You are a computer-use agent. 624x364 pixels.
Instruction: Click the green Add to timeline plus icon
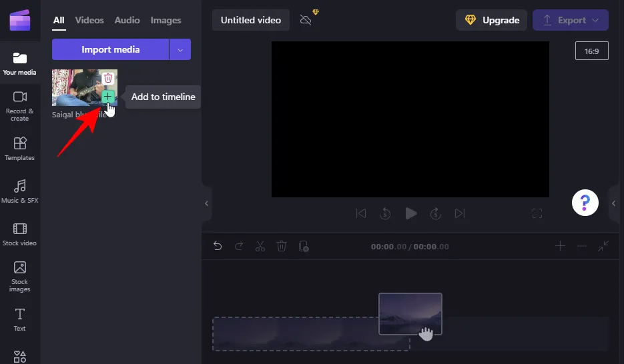[x=108, y=97]
